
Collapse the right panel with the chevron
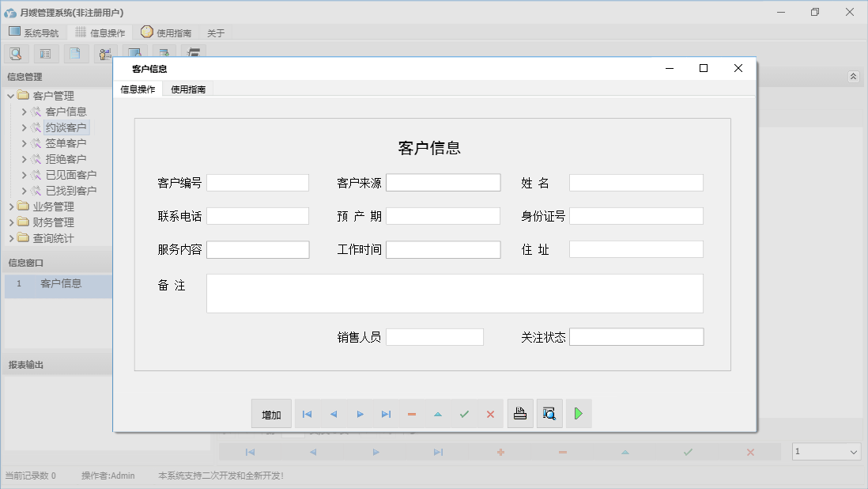click(852, 77)
